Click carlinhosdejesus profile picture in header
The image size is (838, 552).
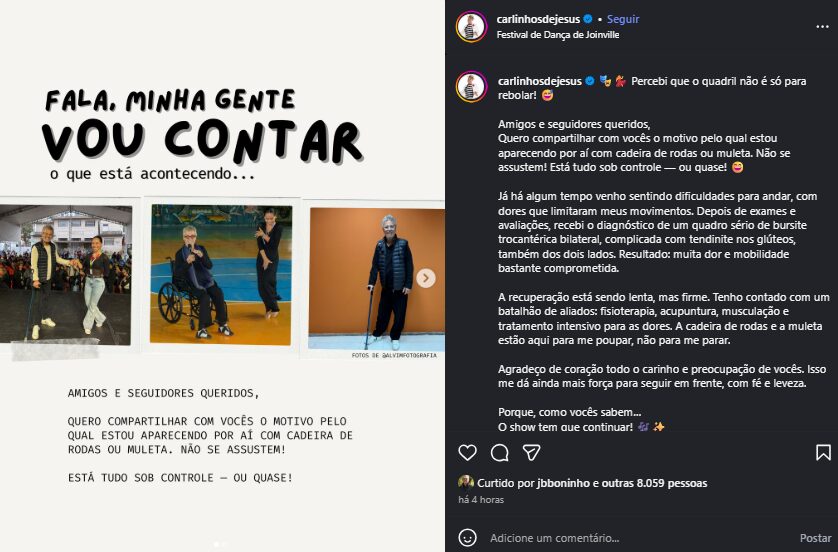click(x=471, y=26)
